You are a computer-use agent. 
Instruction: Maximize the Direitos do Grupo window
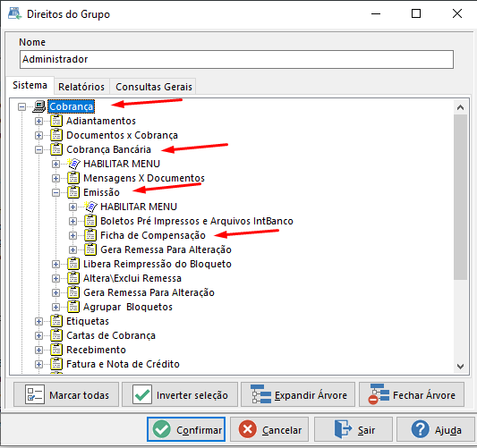(416, 13)
